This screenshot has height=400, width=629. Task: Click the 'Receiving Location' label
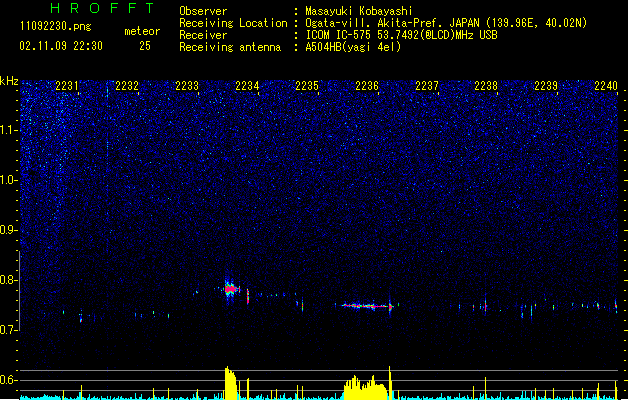coord(233,23)
